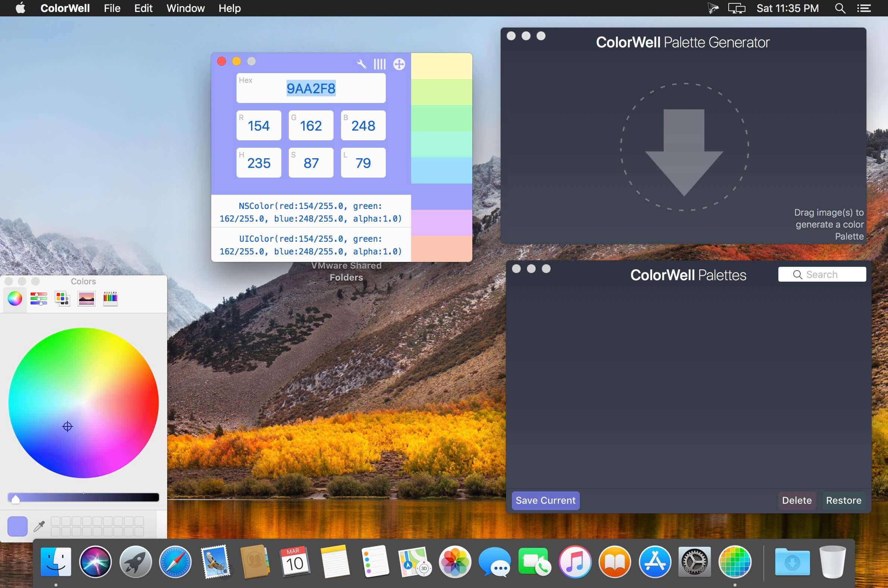Open the File menu

click(x=112, y=8)
